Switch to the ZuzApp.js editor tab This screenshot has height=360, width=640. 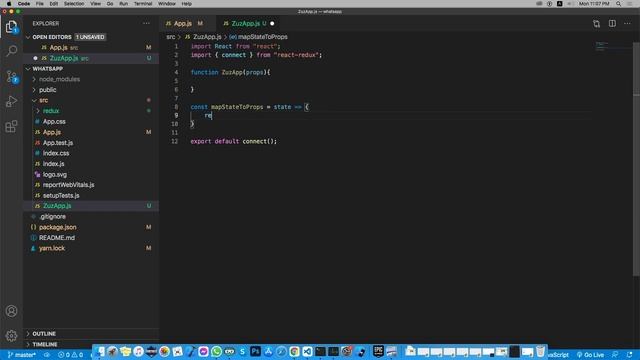[x=246, y=24]
